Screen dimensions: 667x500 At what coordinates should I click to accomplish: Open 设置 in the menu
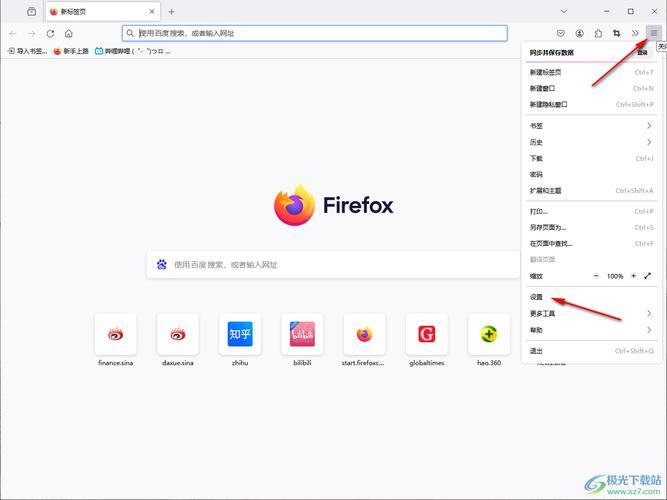point(591,297)
